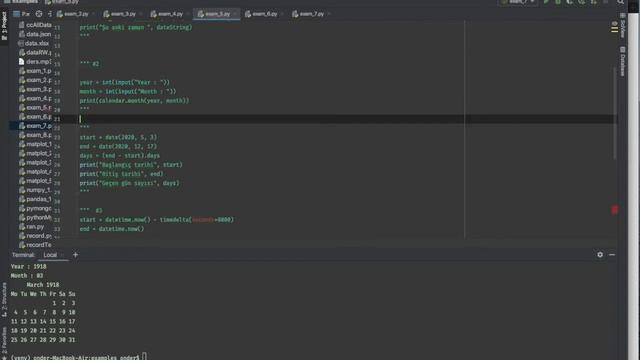Select ders.mp3 file in project tree
Viewport: 640px width, 360px height.
coord(35,62)
